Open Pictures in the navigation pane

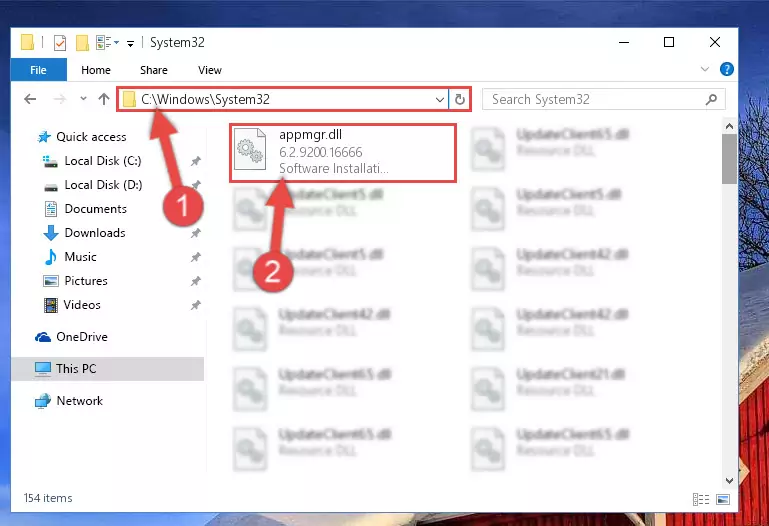(x=86, y=281)
